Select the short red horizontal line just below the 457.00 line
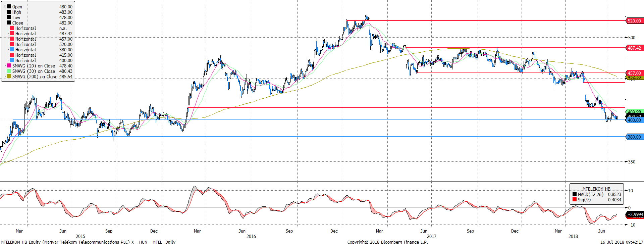The width and height of the screenshot is (644, 245). pos(604,82)
